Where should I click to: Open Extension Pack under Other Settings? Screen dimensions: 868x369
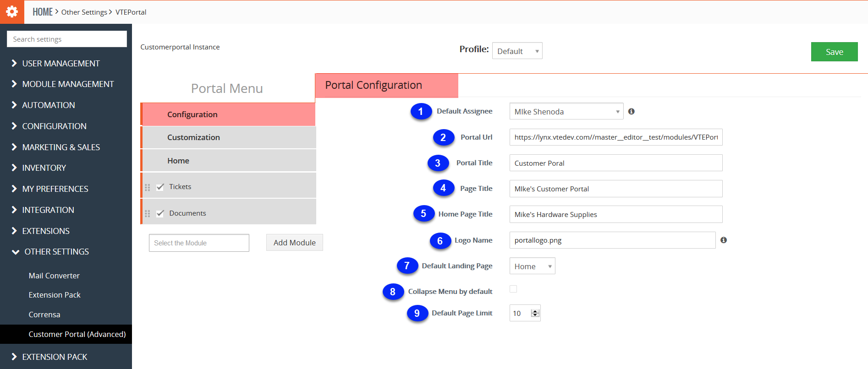55,295
